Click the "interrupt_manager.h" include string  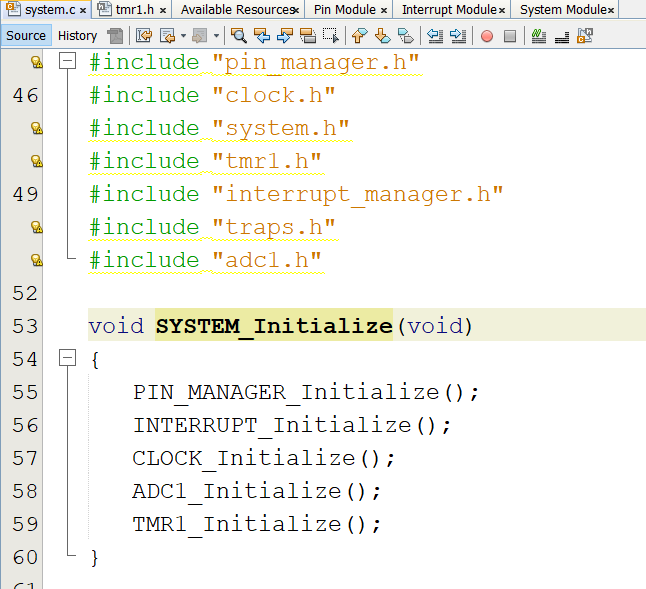click(x=358, y=195)
